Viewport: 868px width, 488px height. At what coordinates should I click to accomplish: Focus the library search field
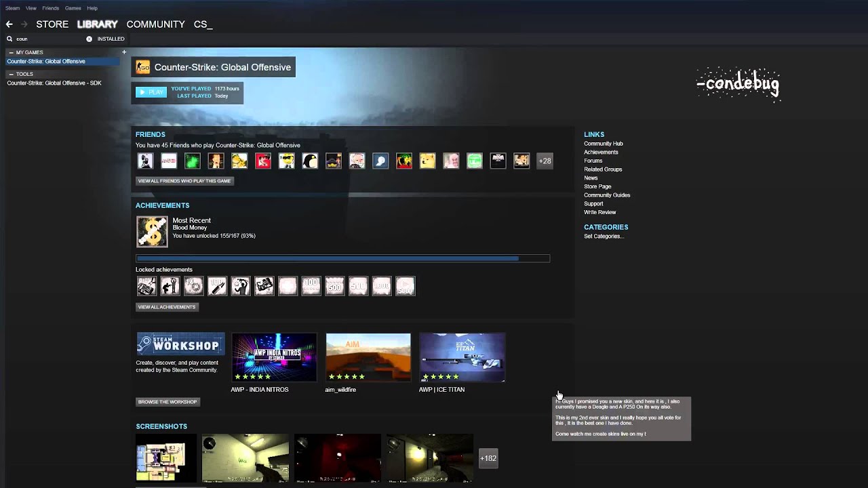[51, 39]
